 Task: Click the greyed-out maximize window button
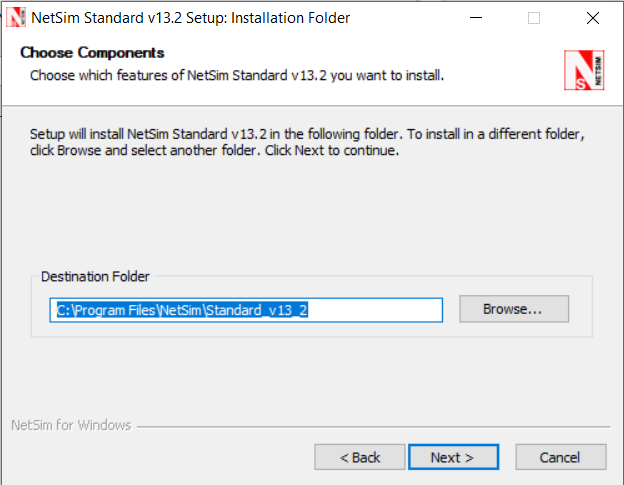coord(534,18)
